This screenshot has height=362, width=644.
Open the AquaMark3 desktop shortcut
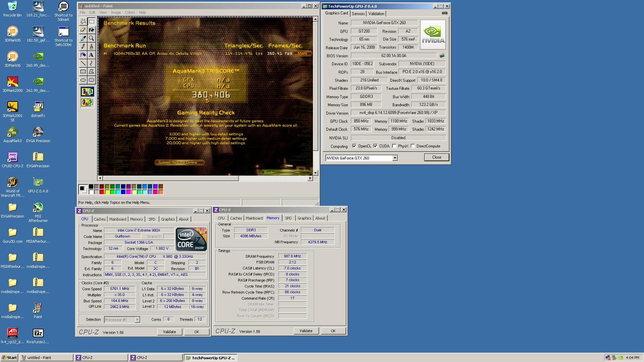[x=12, y=134]
